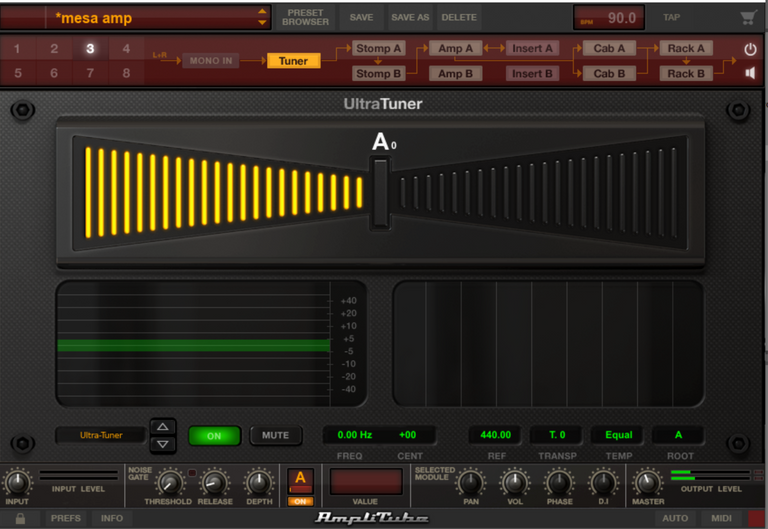Viewport: 768px width, 529px height.
Task: Select the Tuner module
Action: (x=293, y=61)
